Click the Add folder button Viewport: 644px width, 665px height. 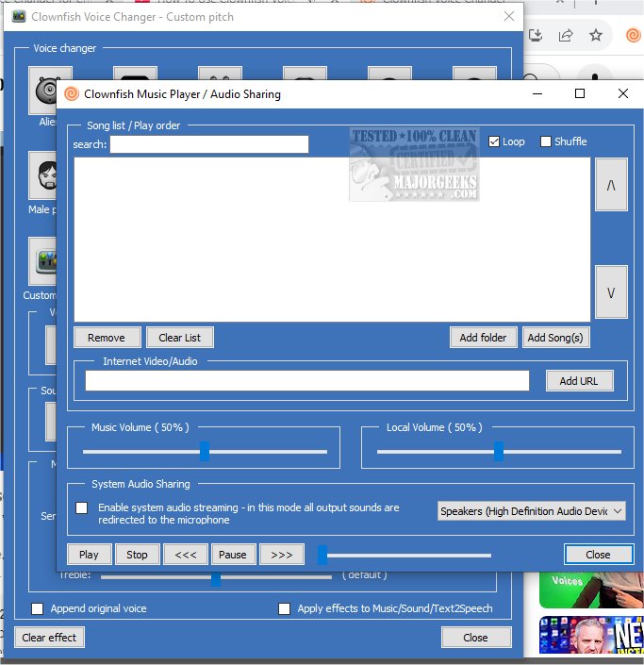pyautogui.click(x=484, y=338)
